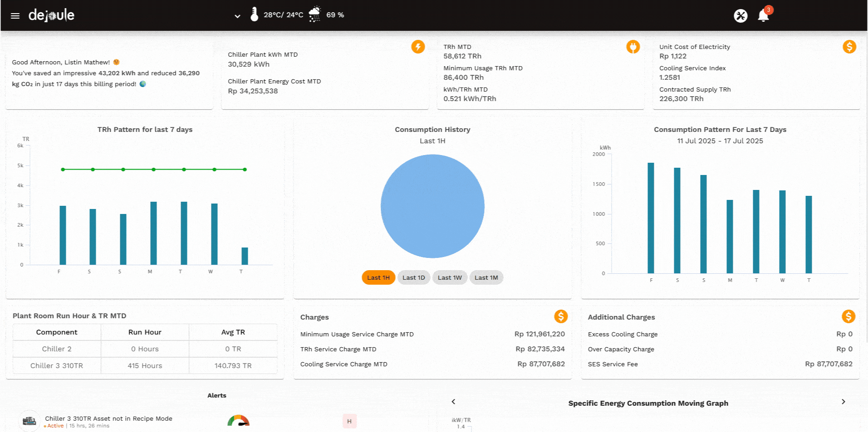Open the hamburger navigation menu
The width and height of the screenshot is (868, 432).
[15, 16]
